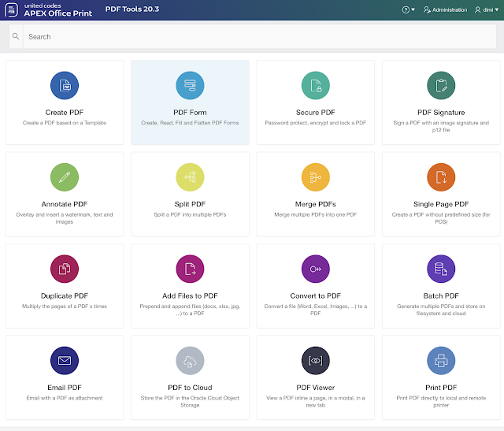Click the PDF Signature clipboard icon
This screenshot has height=431, width=504.
441,85
